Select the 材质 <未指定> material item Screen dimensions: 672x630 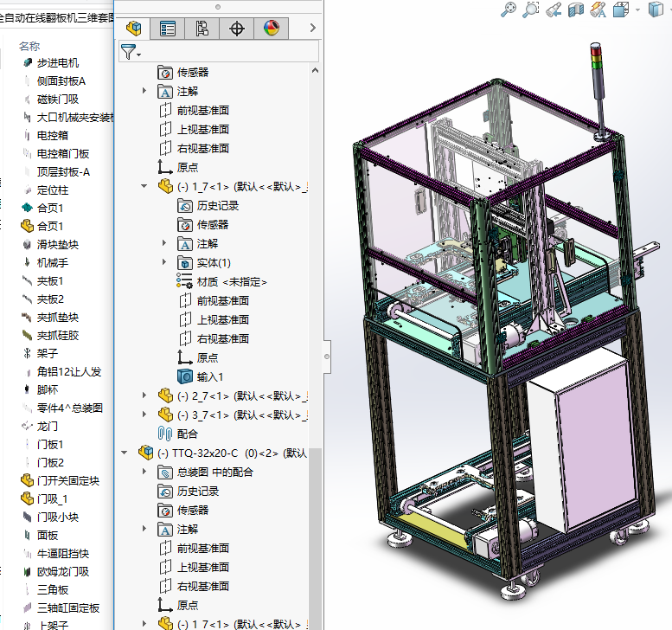(x=222, y=282)
